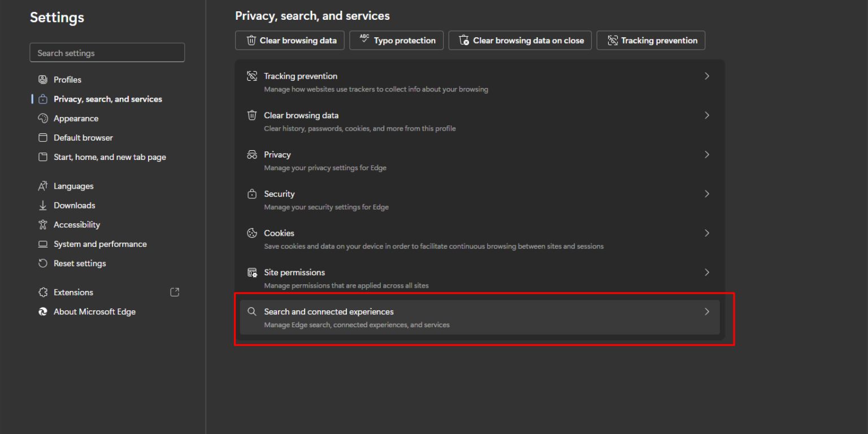Click the lock icon beside Privacy, search, and services
Viewport: 868px width, 434px height.
coord(42,99)
